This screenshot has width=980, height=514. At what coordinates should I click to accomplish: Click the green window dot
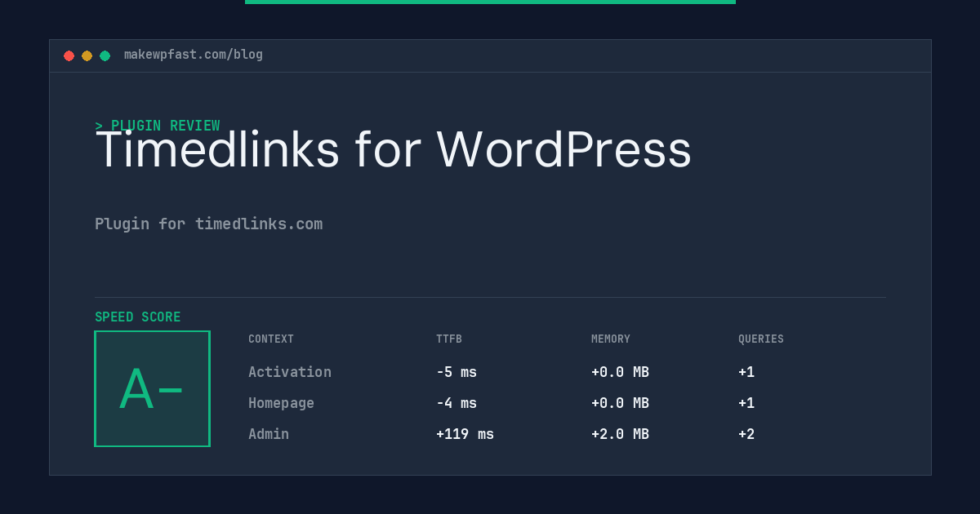[105, 55]
